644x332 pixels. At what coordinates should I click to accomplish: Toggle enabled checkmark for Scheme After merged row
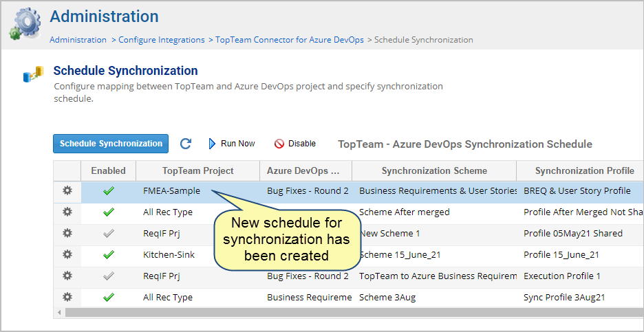pos(109,212)
